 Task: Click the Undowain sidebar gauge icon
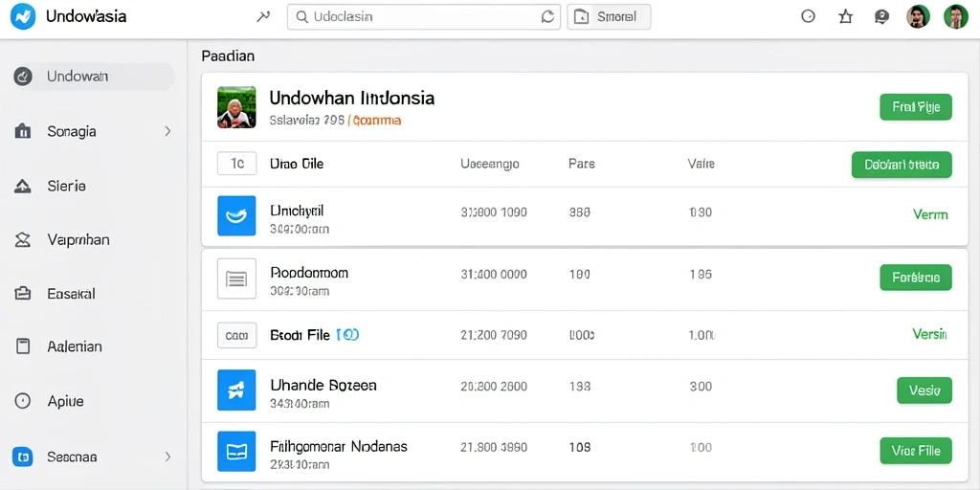[x=23, y=77]
